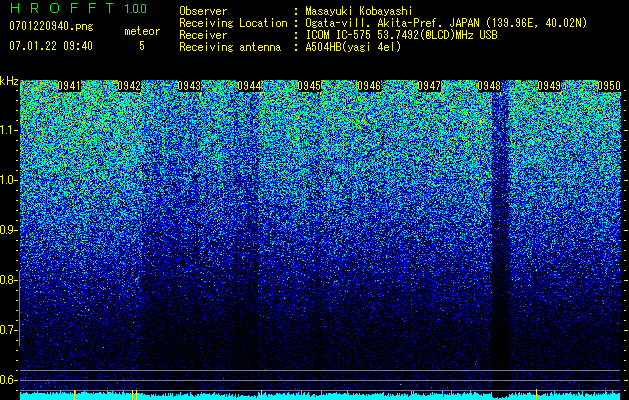Click the yellow meteor marker below 0944
The width and height of the screenshot is (629, 400).
(262, 395)
